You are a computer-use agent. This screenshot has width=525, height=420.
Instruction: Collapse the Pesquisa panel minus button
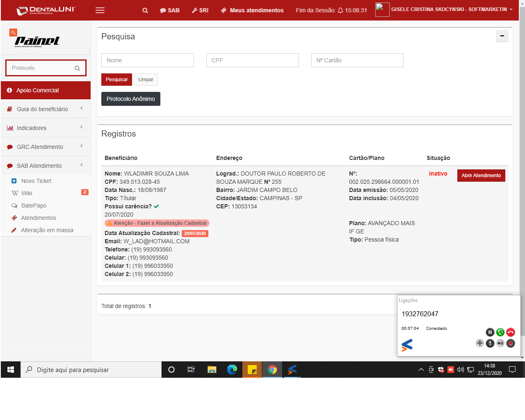coord(502,36)
